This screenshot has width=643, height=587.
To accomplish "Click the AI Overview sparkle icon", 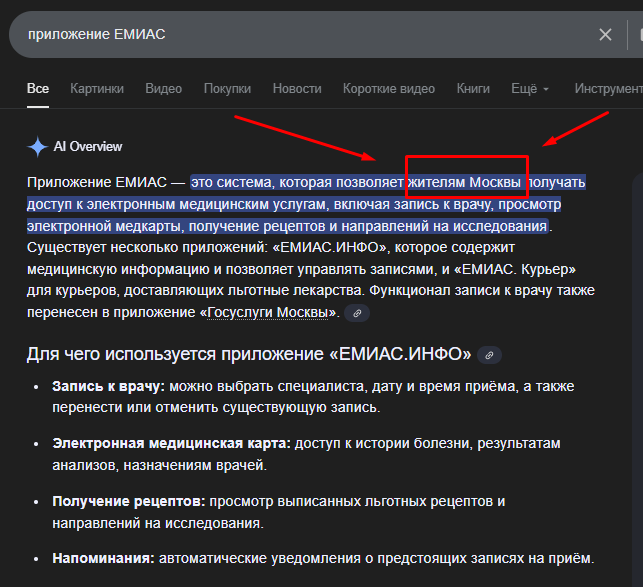I will pos(37,147).
